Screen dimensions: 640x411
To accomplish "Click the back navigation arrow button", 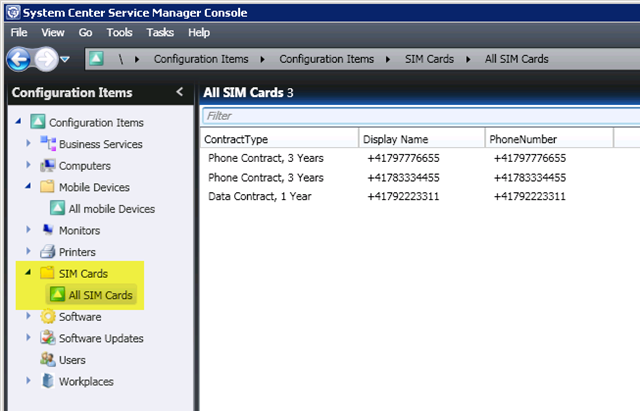I will click(18, 58).
